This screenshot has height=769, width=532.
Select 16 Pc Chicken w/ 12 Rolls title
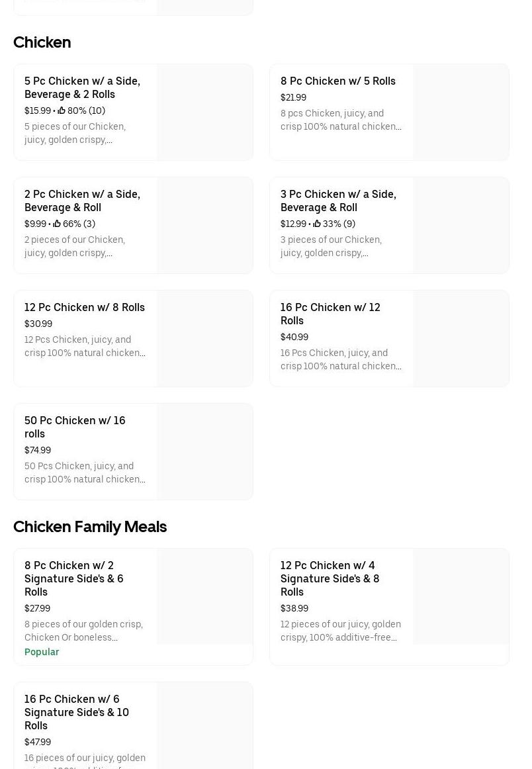coord(330,314)
